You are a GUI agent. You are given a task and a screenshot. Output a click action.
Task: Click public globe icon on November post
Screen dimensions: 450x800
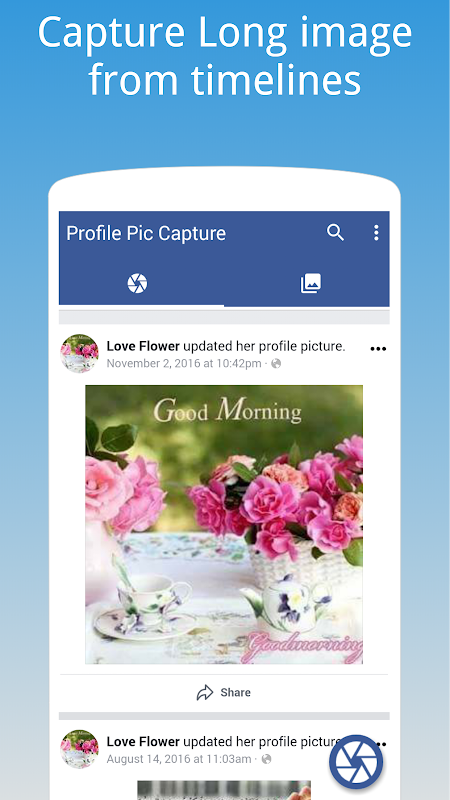pos(276,363)
